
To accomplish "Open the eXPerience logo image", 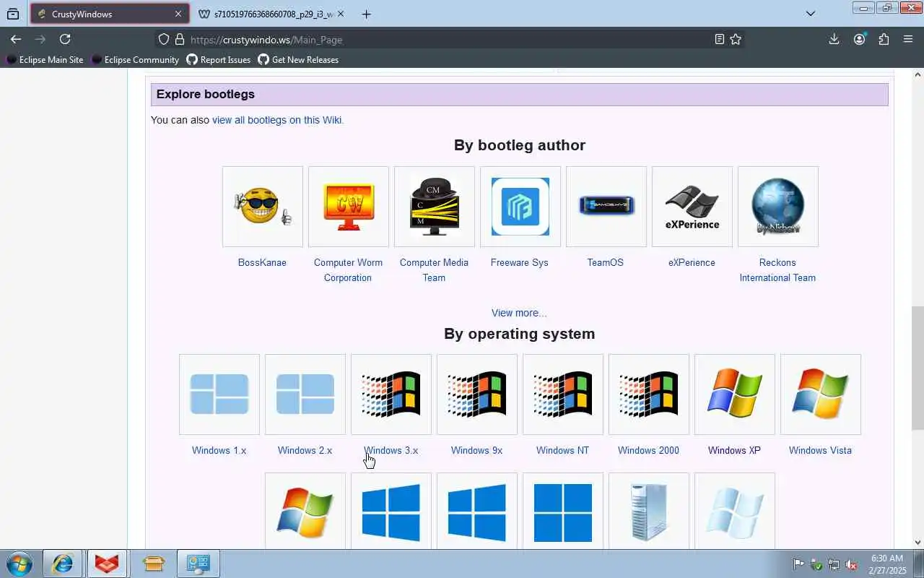I will (692, 207).
